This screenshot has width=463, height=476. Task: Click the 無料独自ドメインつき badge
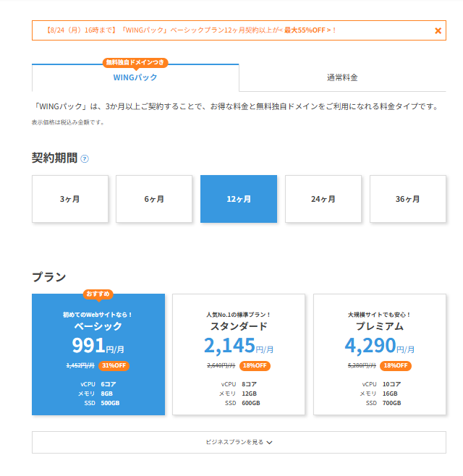pyautogui.click(x=135, y=62)
